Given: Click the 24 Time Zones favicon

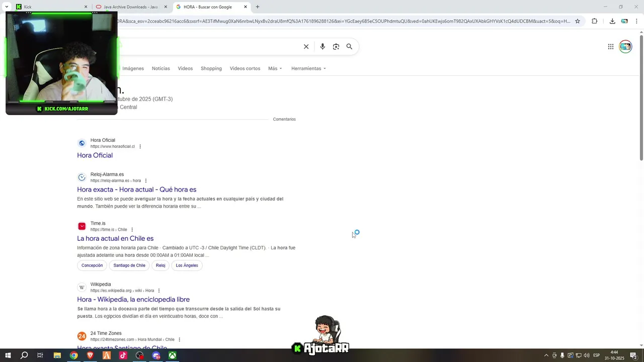Looking at the screenshot, I should pos(82,336).
